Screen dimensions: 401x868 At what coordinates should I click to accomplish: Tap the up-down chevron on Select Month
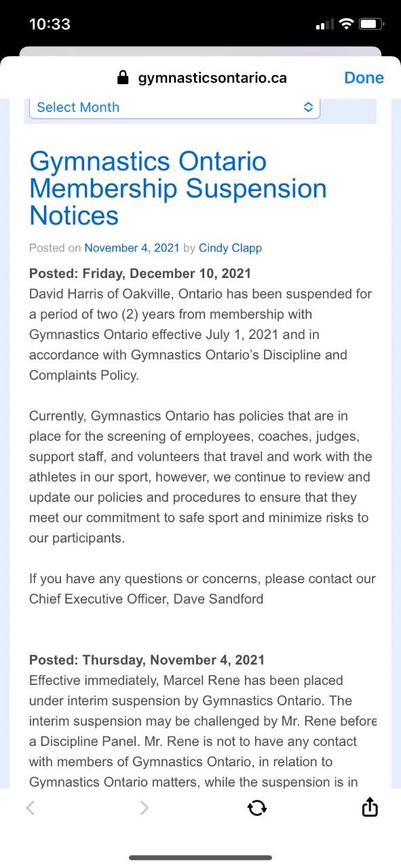coord(307,107)
